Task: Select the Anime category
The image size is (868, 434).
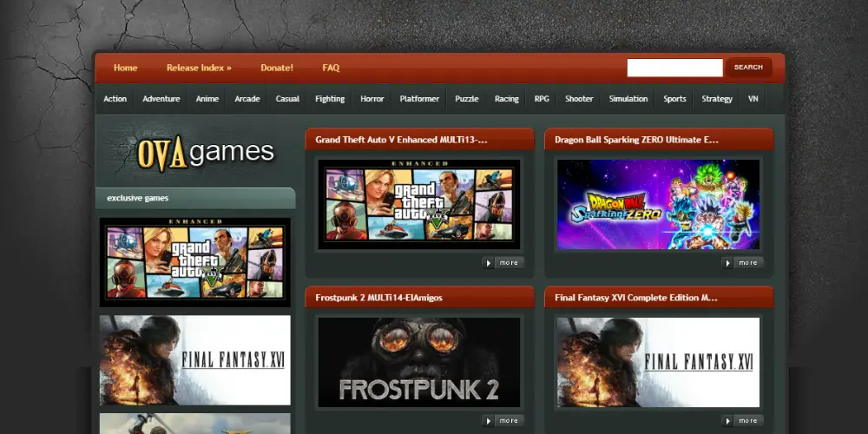Action: (207, 99)
